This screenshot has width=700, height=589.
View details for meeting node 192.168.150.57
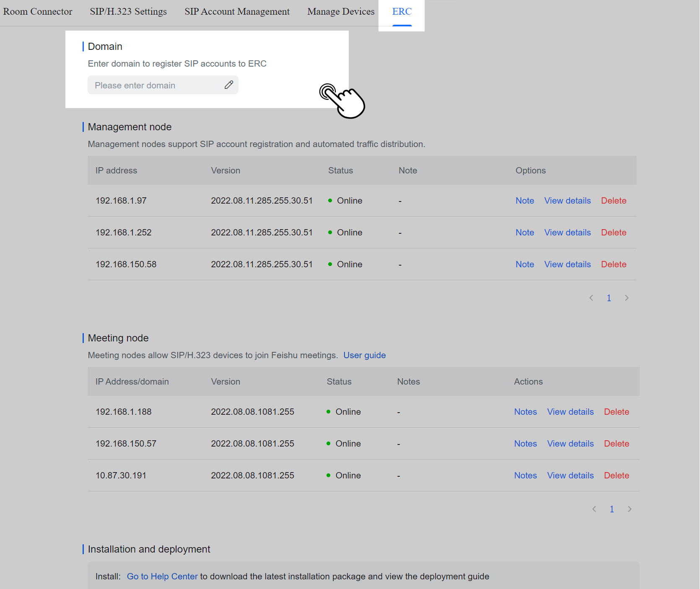pyautogui.click(x=570, y=444)
